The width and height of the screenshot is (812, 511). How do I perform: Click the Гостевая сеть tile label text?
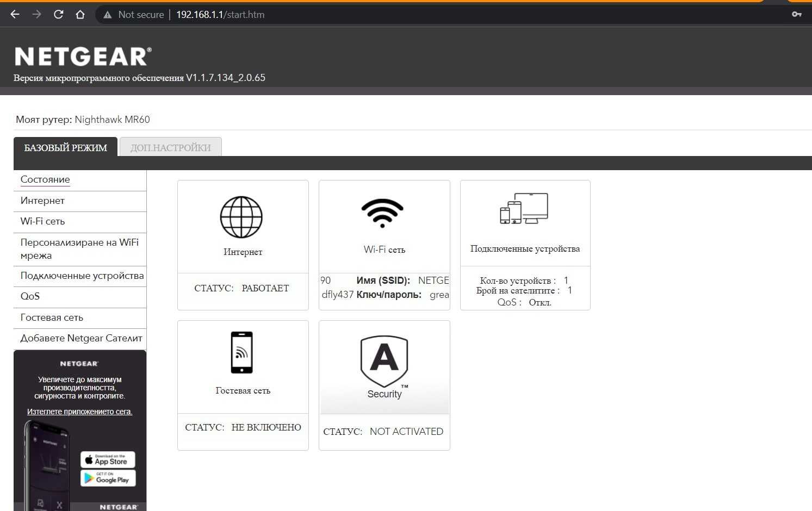tap(243, 391)
